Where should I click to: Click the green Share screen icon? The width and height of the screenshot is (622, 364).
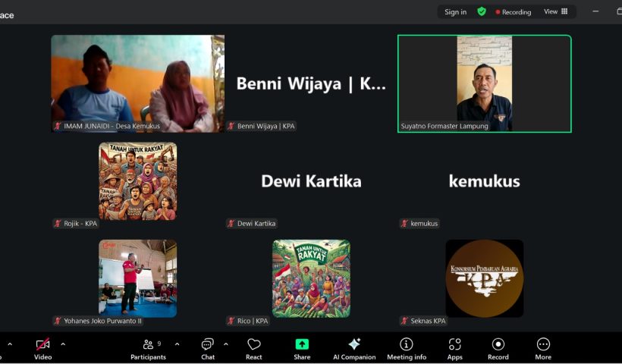coord(302,344)
